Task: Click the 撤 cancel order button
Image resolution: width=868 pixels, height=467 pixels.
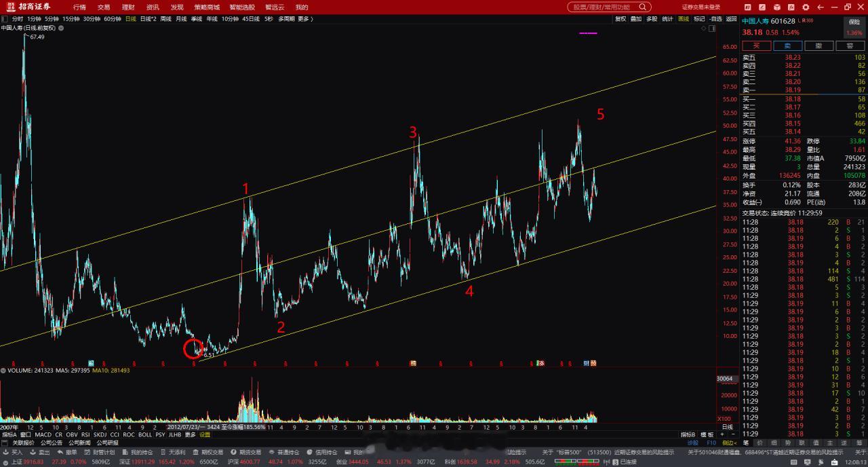Action: tap(819, 46)
